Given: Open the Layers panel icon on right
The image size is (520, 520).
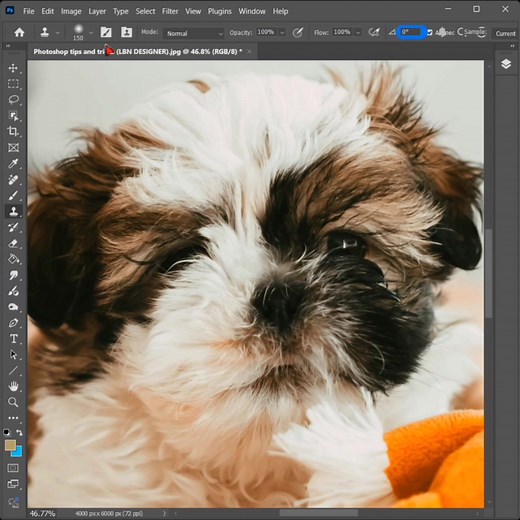Looking at the screenshot, I should tap(506, 64).
